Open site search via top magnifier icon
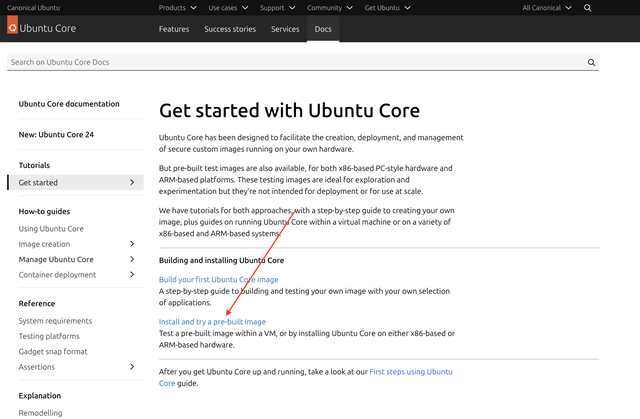 pos(587,8)
